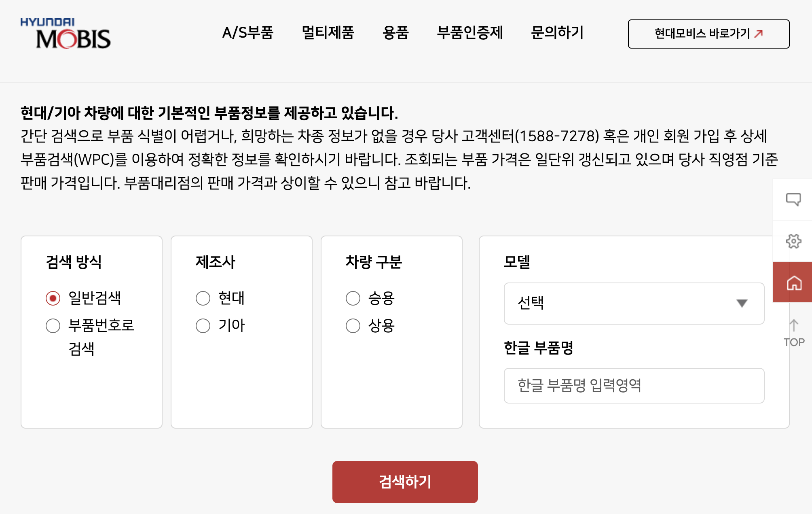Select 현대 as the manufacturer
The width and height of the screenshot is (812, 514).
click(203, 298)
